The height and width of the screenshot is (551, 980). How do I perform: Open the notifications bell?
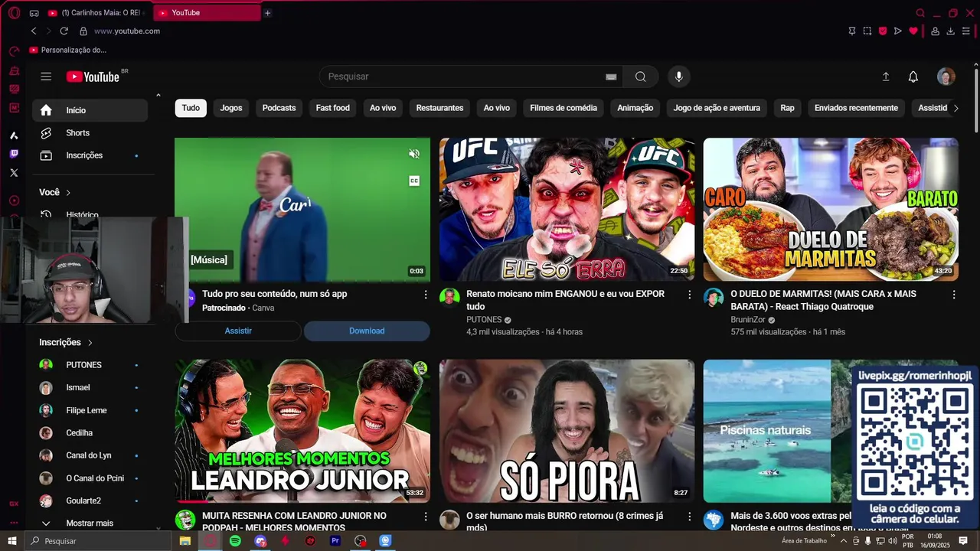pyautogui.click(x=913, y=77)
